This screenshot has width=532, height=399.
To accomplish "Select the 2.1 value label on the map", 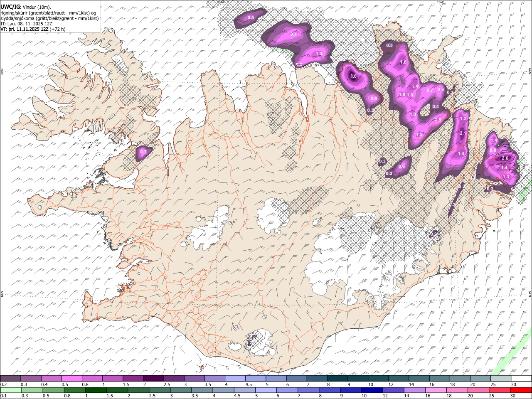I will click(x=464, y=133).
